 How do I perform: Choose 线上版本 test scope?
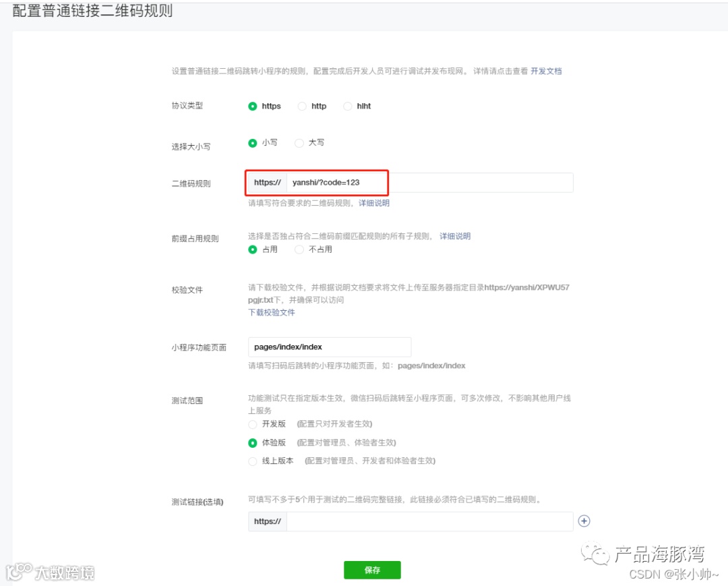[x=253, y=461]
